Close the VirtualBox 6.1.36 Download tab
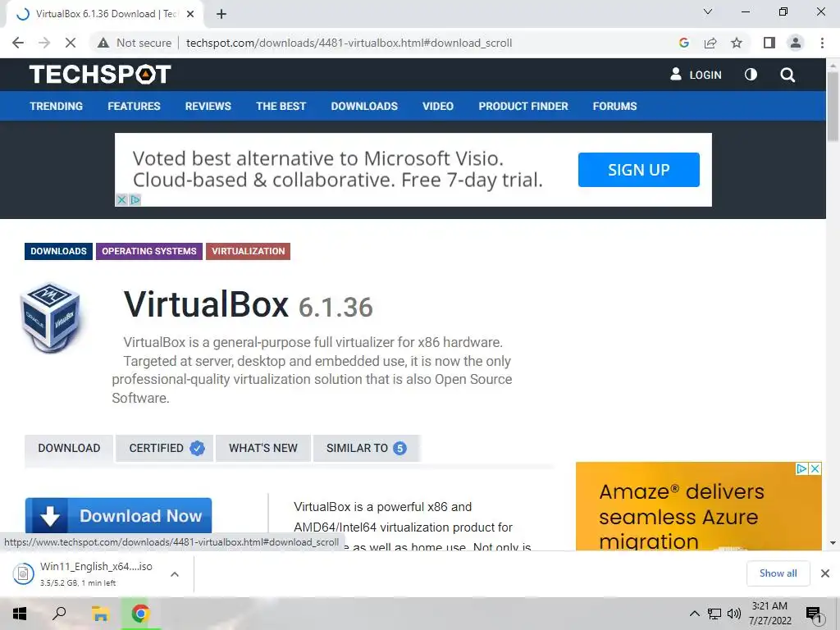The width and height of the screenshot is (840, 630). pos(190,14)
